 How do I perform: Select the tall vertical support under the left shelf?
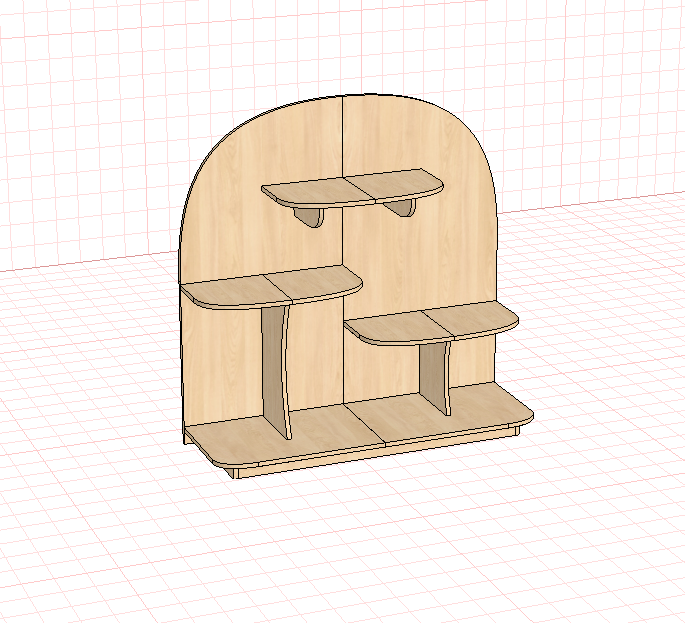click(277, 371)
